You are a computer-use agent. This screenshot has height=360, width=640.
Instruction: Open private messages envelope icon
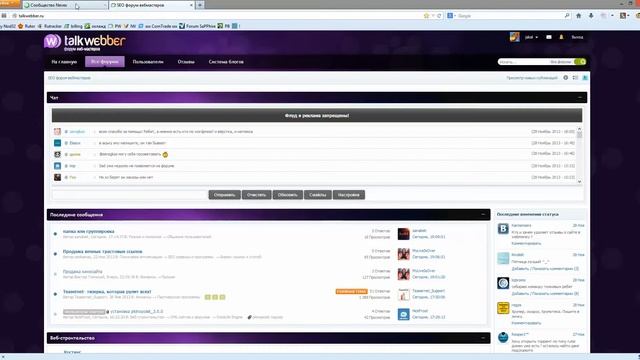[549, 37]
